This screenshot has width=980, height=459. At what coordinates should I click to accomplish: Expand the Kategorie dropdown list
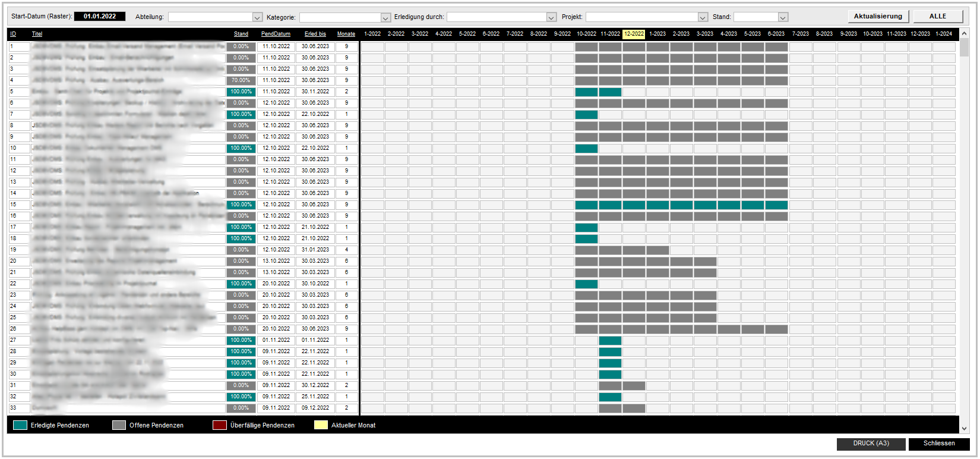(385, 17)
